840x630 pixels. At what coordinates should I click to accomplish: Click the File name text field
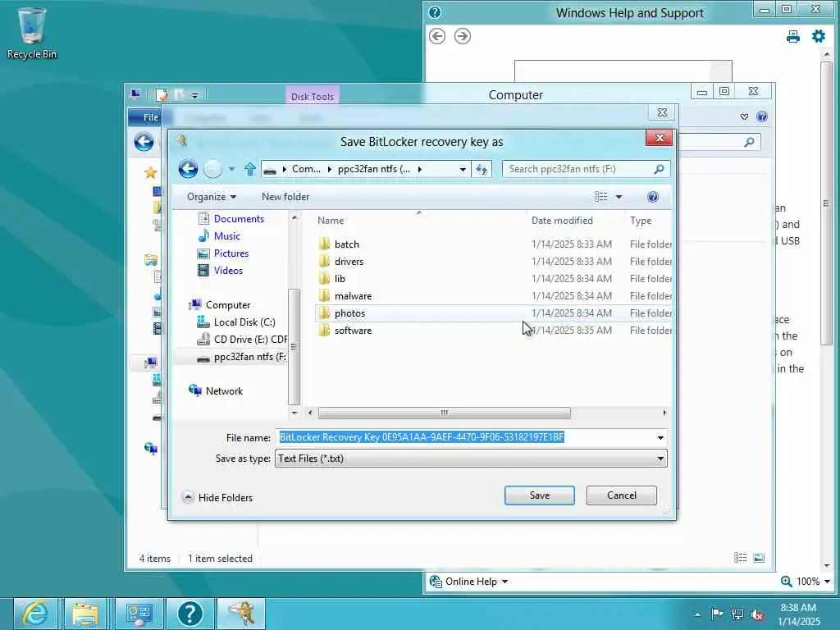click(464, 437)
